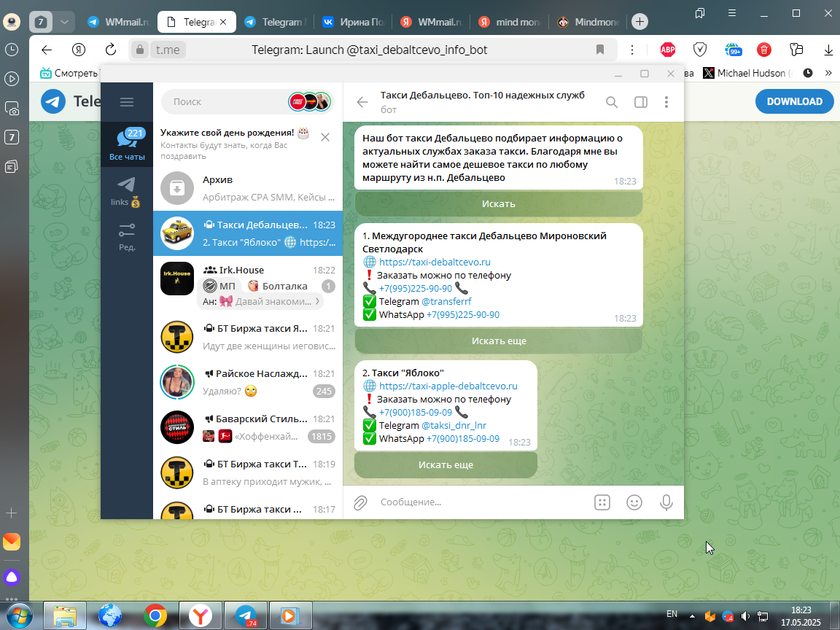Open БТ Биржа такси chat at 18:21
This screenshot has height=630, width=840.
point(248,337)
